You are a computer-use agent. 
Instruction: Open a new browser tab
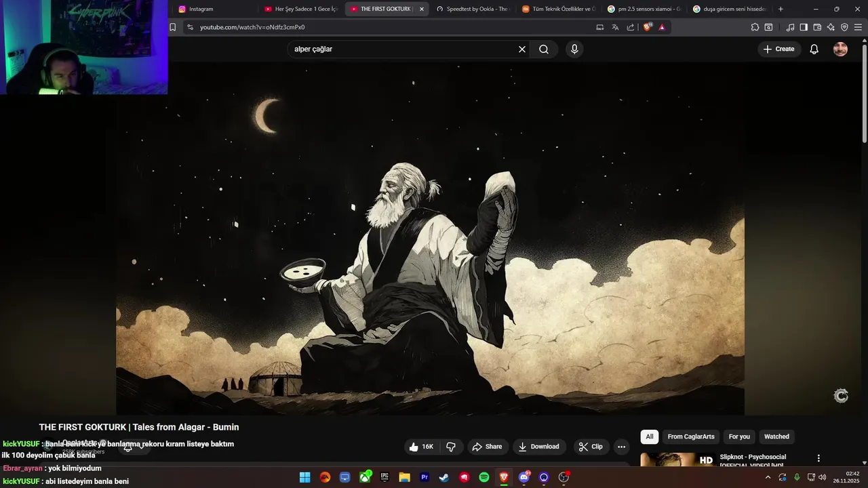pyautogui.click(x=781, y=9)
